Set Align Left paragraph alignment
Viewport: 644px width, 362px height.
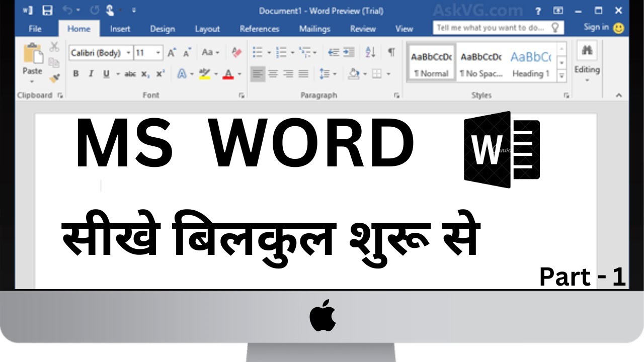point(258,74)
